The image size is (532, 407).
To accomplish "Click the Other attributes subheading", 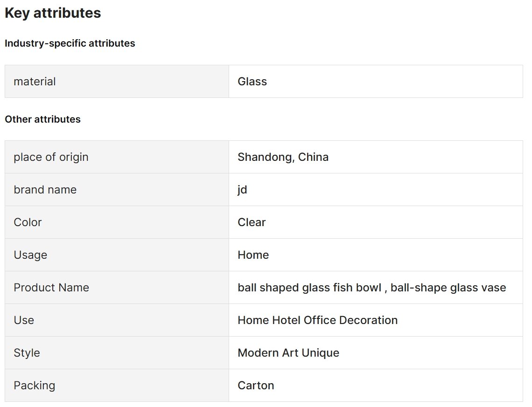I will click(x=42, y=119).
